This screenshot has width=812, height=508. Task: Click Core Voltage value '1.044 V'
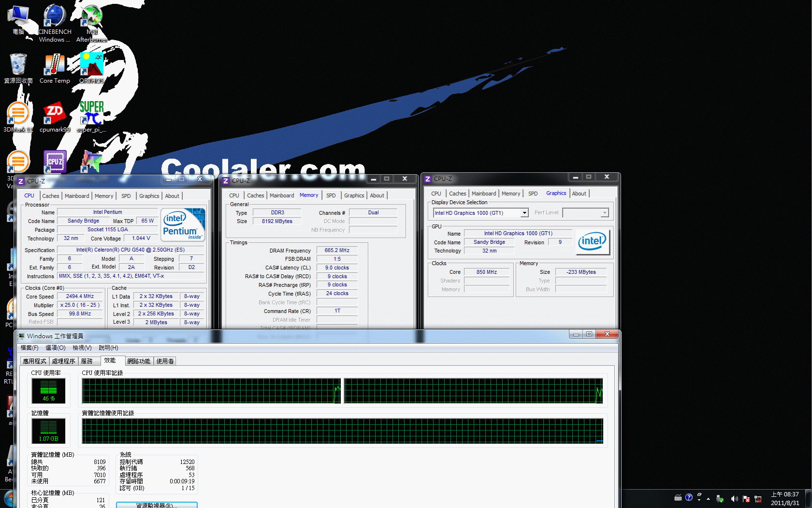pyautogui.click(x=141, y=238)
